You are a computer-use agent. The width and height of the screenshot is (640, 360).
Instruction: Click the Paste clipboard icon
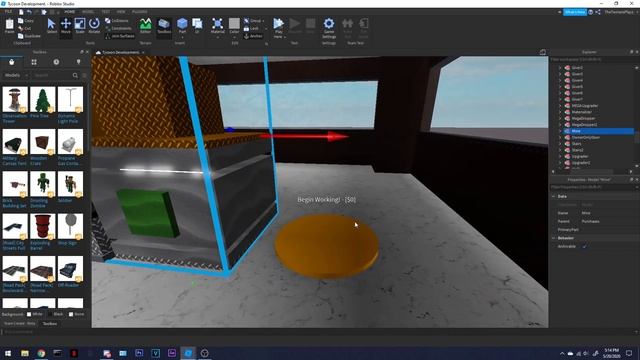(x=9, y=26)
